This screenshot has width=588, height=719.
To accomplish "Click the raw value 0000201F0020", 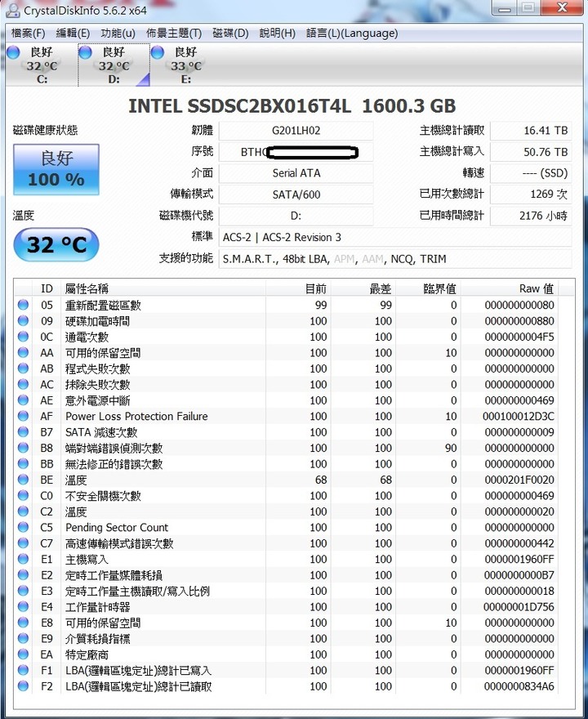I will pyautogui.click(x=519, y=480).
